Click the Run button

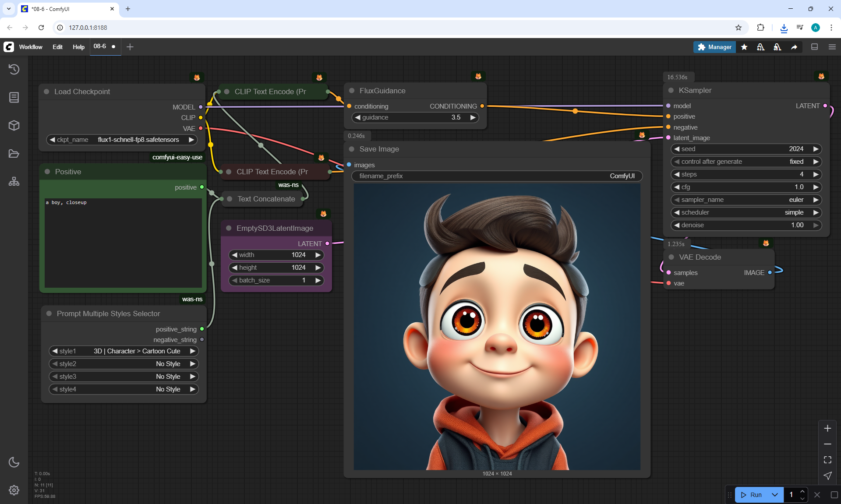[x=752, y=495]
